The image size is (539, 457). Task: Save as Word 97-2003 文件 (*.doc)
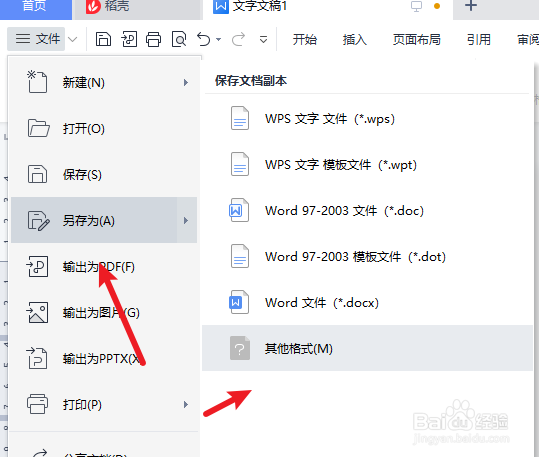[x=367, y=210]
